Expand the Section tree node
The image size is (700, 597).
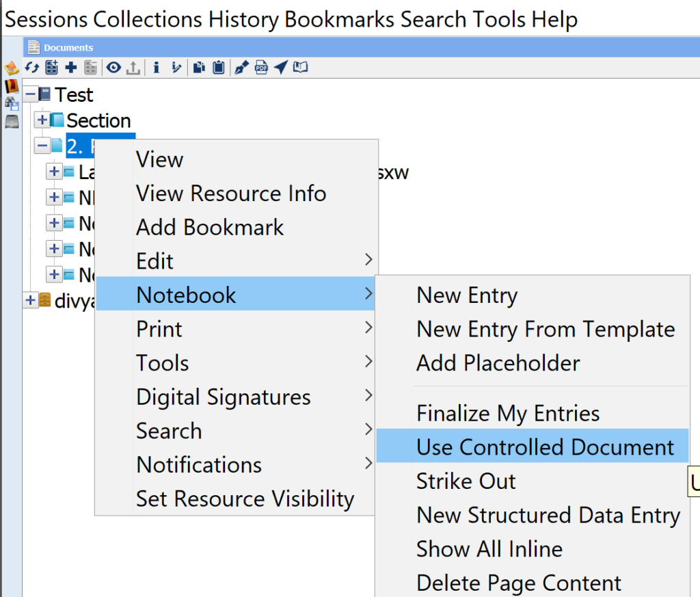pos(42,120)
